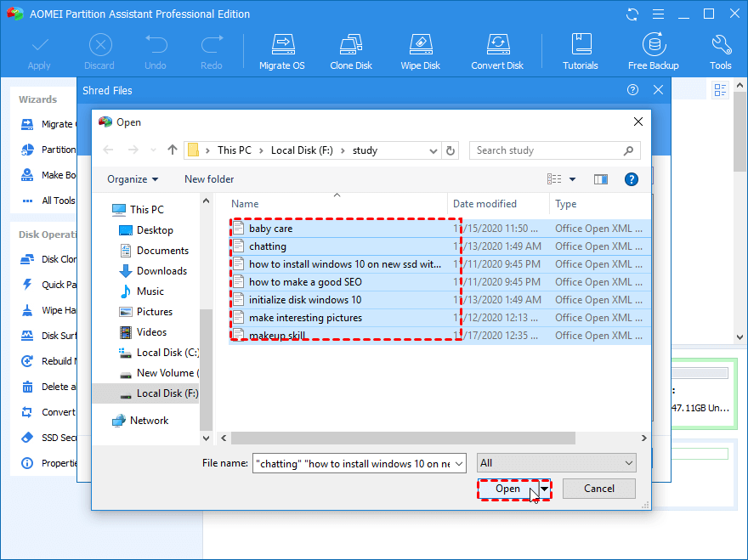Click the Make Bootable sidebar icon
This screenshot has width=748, height=560.
click(x=27, y=175)
